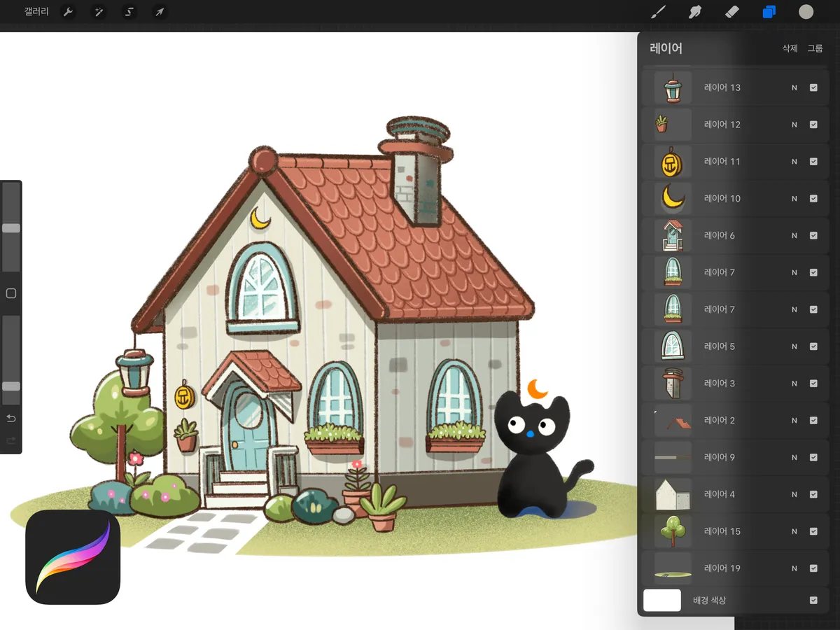The height and width of the screenshot is (630, 840).
Task: Select the Brush paint tool
Action: pyautogui.click(x=658, y=12)
